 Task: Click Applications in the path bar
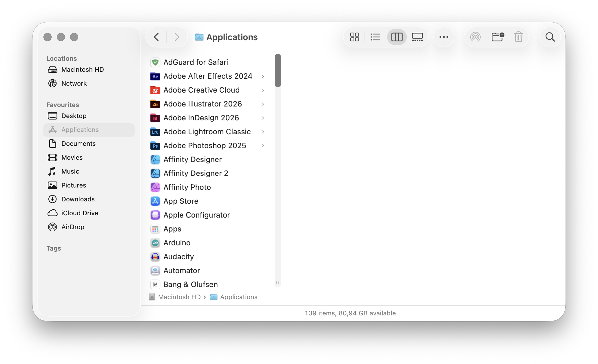tap(238, 297)
